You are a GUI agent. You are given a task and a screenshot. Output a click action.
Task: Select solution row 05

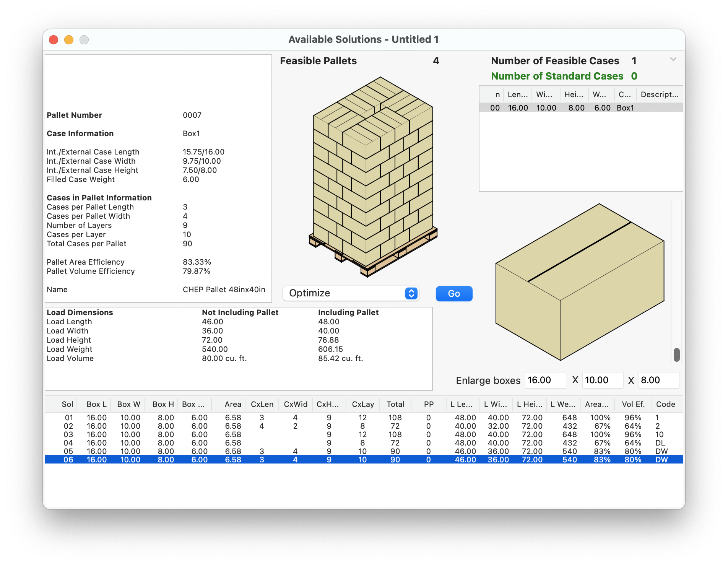[x=364, y=451]
